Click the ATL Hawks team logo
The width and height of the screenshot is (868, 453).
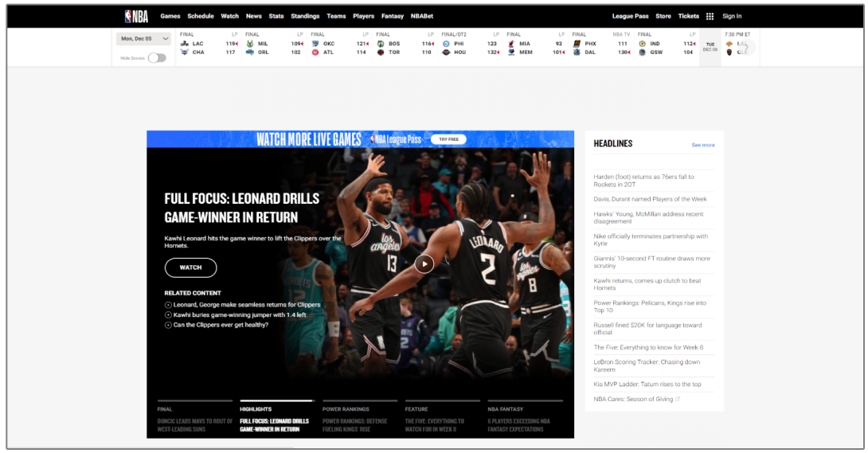[315, 52]
